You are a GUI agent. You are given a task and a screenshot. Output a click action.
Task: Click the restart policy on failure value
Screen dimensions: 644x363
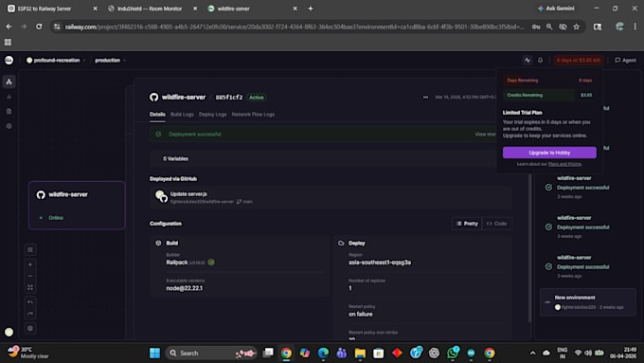pos(361,314)
